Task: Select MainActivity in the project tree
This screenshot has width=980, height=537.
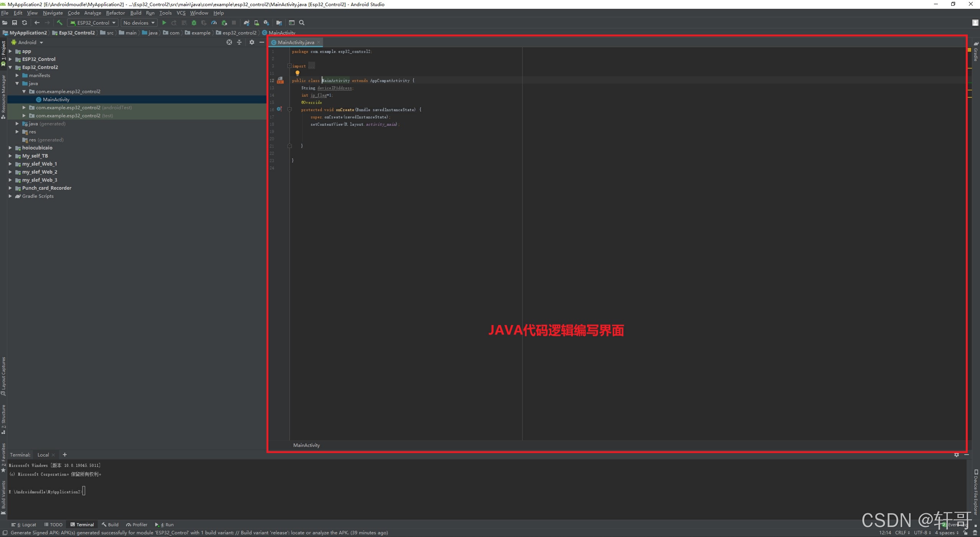Action: (x=56, y=99)
